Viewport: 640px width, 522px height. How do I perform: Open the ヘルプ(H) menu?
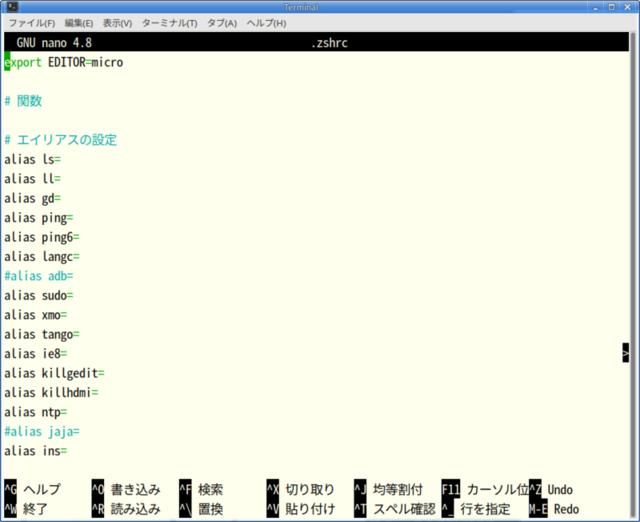pyautogui.click(x=266, y=23)
